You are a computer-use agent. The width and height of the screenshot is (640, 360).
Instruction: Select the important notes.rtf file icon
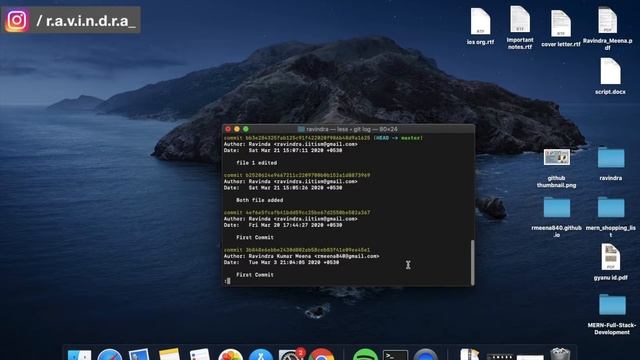click(520, 19)
